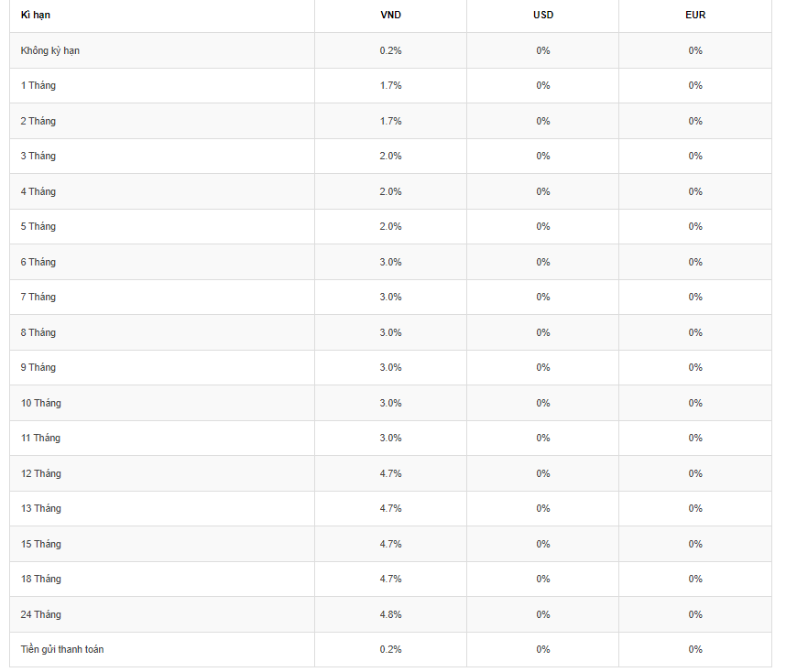The height and width of the screenshot is (672, 786).
Task: Select the VND column header
Action: click(x=390, y=15)
